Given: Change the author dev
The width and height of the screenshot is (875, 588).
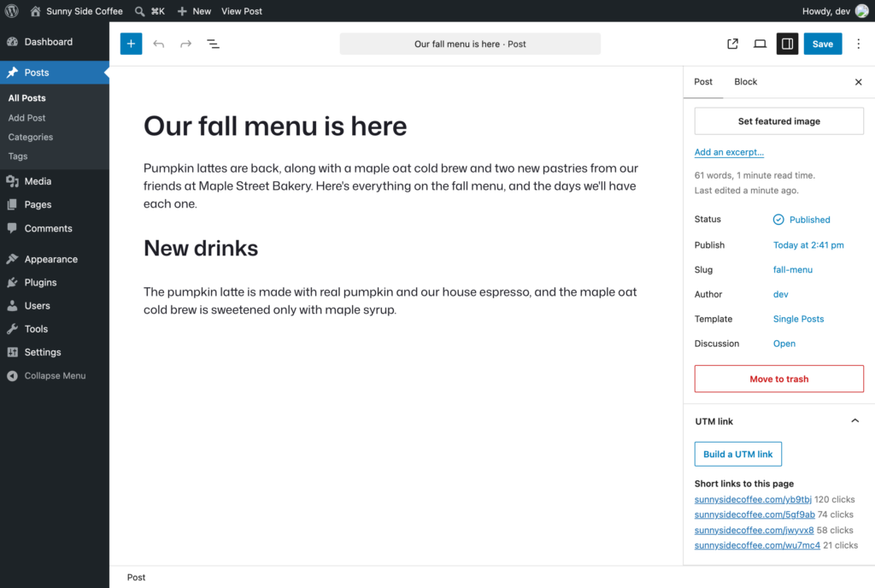Looking at the screenshot, I should pyautogui.click(x=781, y=294).
